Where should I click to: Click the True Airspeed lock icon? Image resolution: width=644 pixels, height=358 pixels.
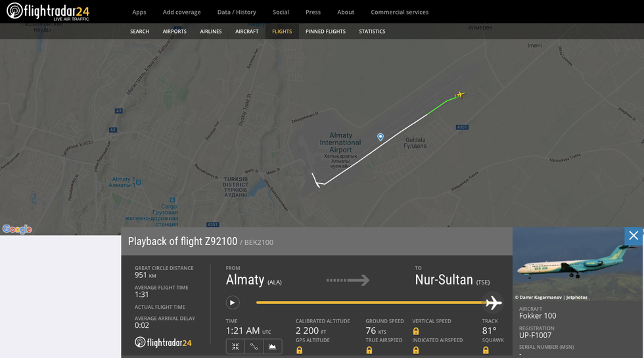point(369,350)
